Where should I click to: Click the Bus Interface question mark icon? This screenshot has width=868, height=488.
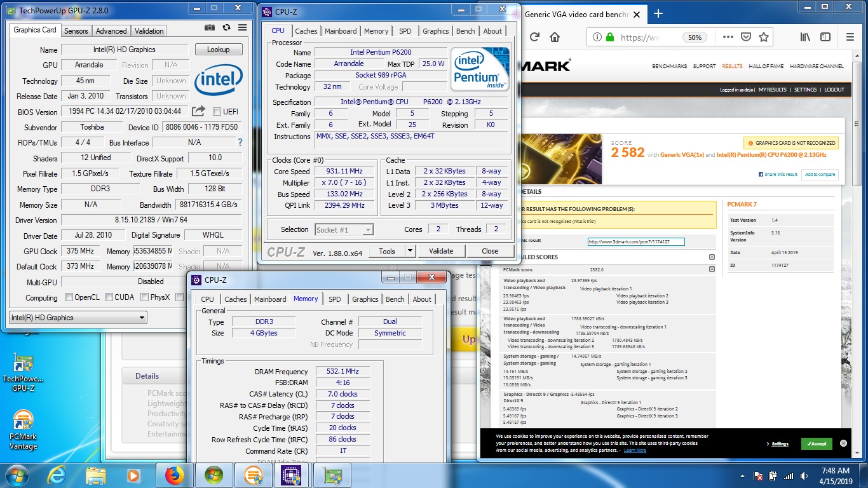(240, 142)
